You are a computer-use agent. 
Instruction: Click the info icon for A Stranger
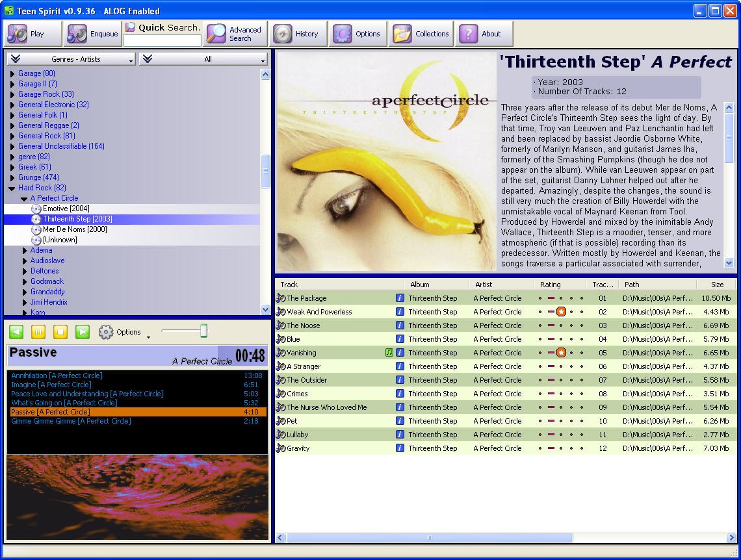[x=400, y=366]
